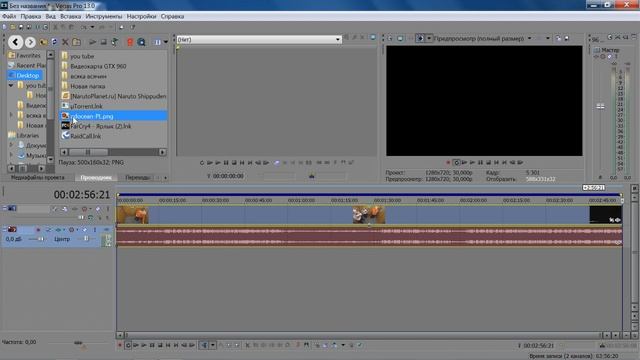Open split screen view options arrow
The width and height of the screenshot is (640, 360).
(429, 38)
